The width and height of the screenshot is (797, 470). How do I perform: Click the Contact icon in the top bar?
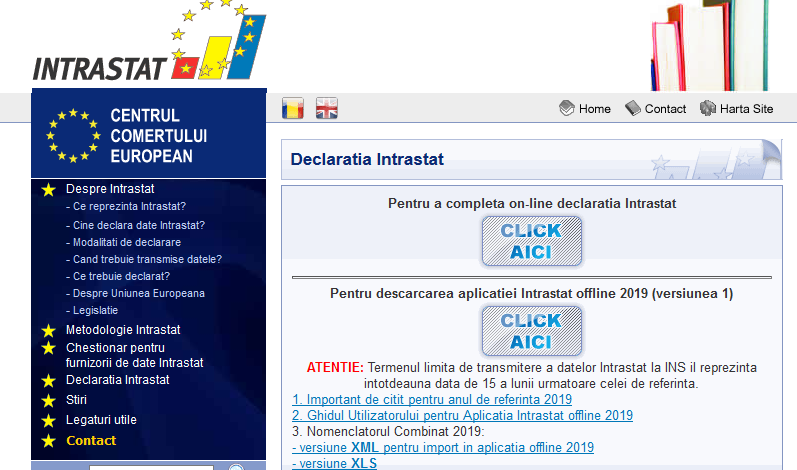633,108
